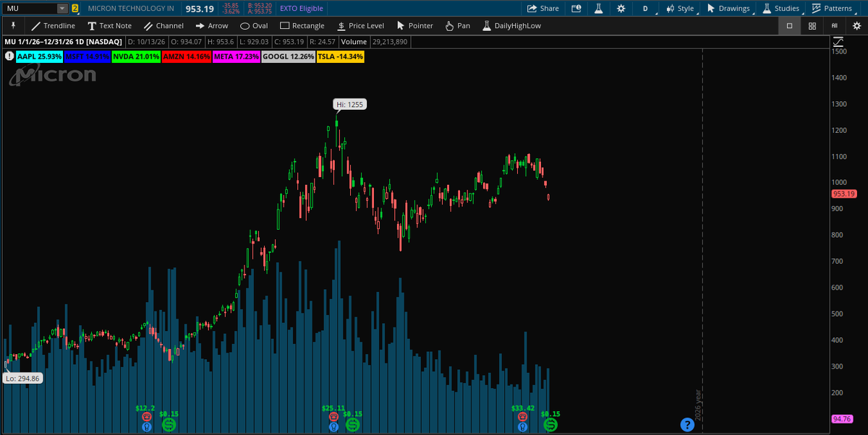Screen dimensions: 868x435
Task: Toggle the pushpin on the drawing toolbar
Action: 12,25
